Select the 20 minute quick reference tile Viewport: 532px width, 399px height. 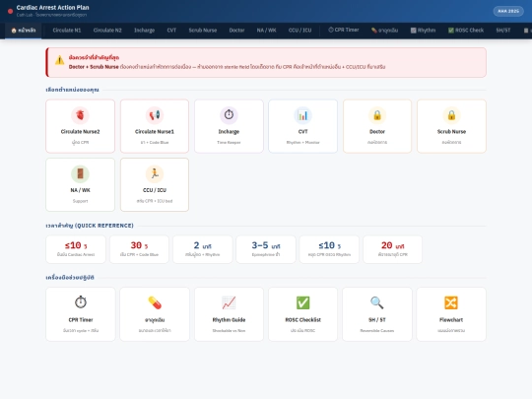(x=392, y=249)
